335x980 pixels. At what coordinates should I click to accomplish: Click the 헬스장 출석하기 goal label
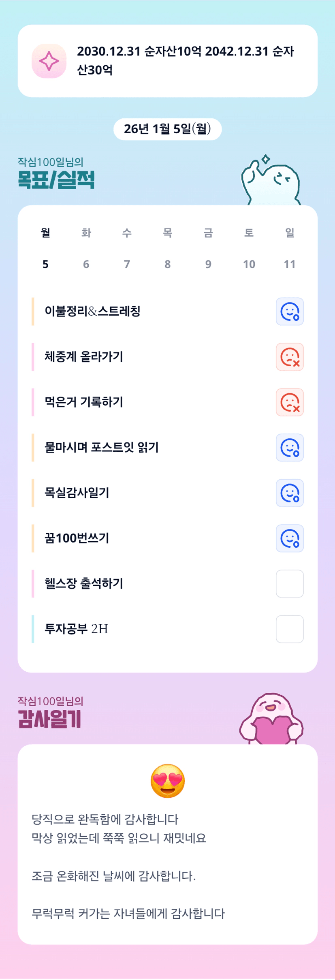pos(84,584)
